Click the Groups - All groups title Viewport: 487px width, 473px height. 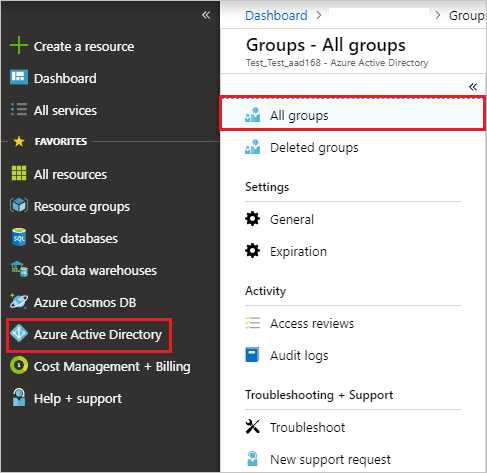(x=326, y=45)
